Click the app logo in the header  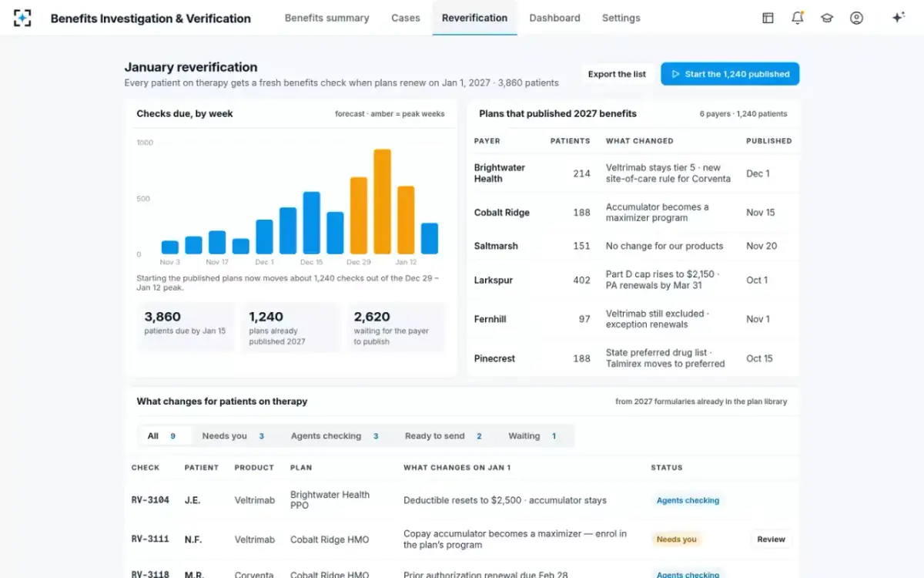[22, 18]
